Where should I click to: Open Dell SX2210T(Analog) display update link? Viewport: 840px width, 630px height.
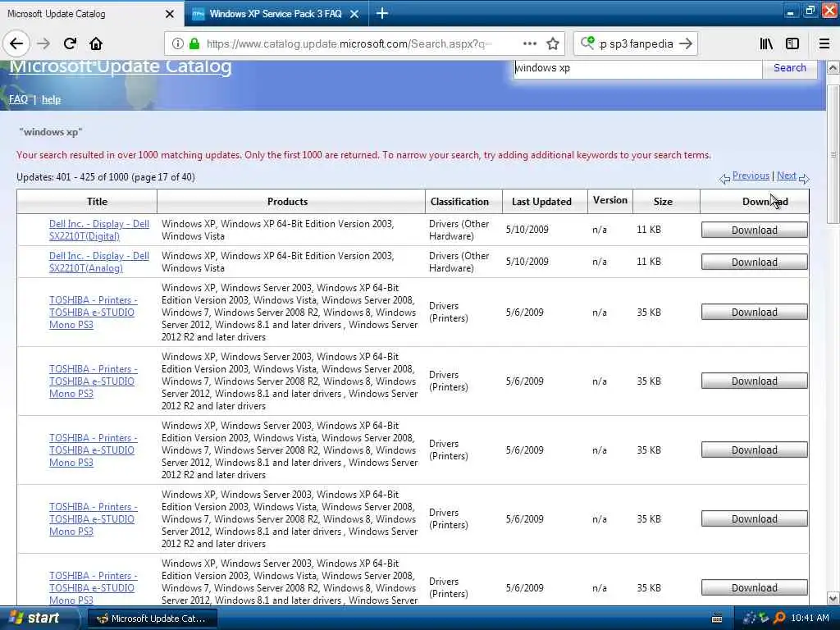tap(99, 262)
